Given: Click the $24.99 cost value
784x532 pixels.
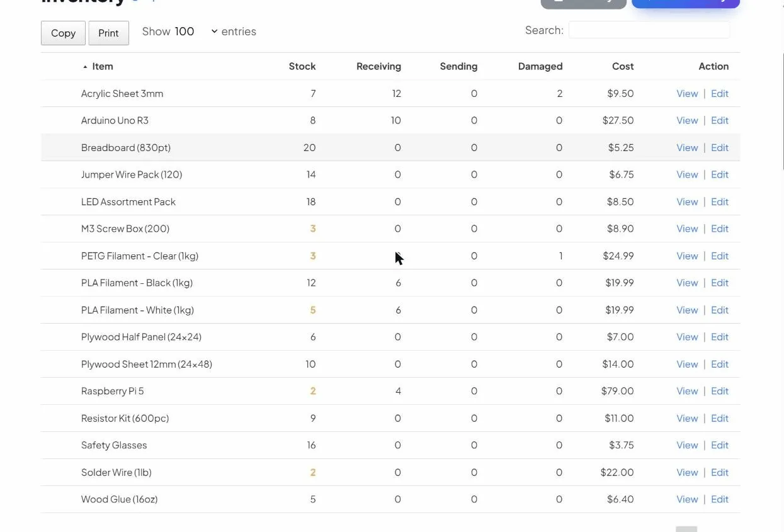Looking at the screenshot, I should click(618, 256).
